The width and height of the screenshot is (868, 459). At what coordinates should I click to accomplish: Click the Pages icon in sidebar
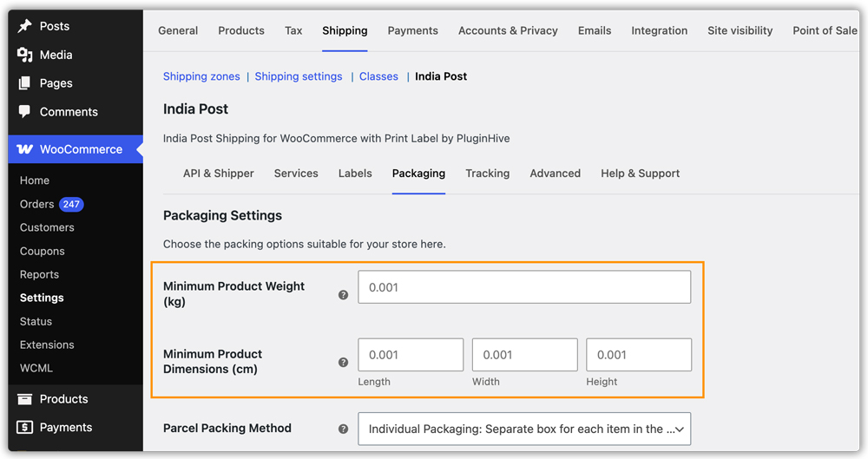tap(24, 83)
